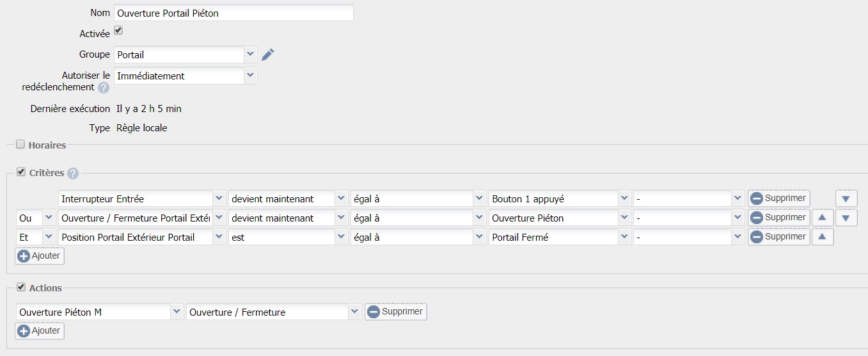The width and height of the screenshot is (868, 356).
Task: Open the Groupe dropdown showing Portail
Action: (x=185, y=55)
